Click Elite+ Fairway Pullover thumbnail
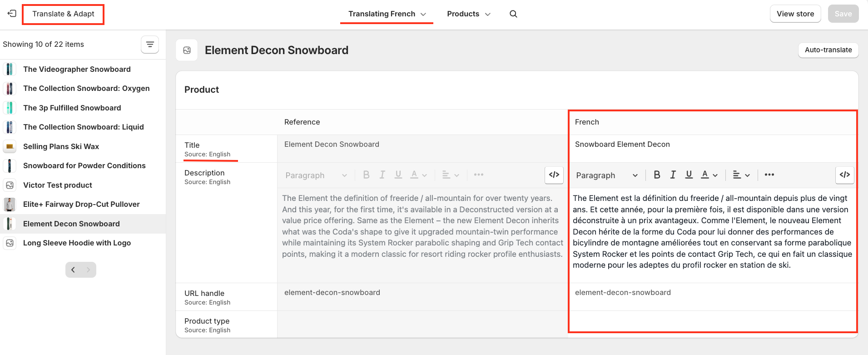 pos(10,205)
